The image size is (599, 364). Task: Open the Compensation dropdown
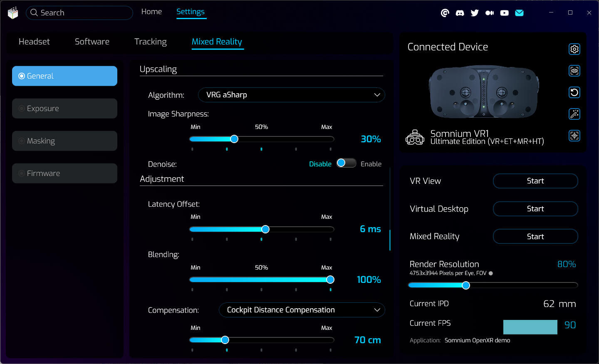coord(302,310)
